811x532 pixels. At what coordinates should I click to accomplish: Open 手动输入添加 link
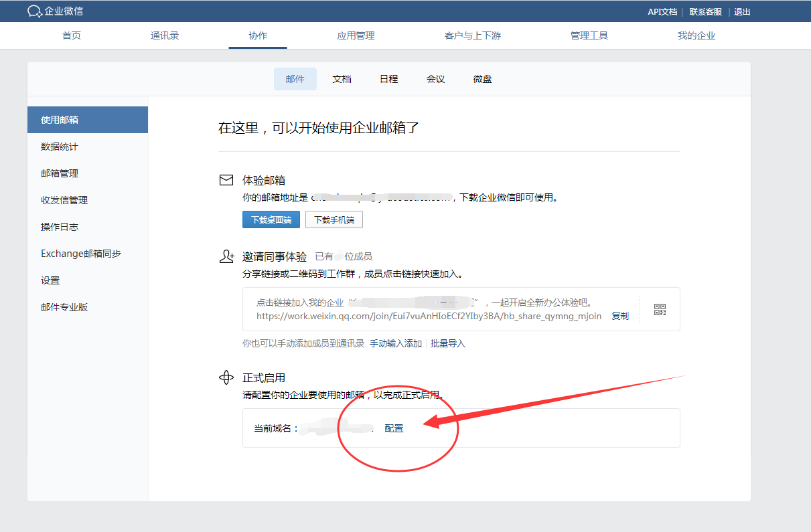(x=396, y=343)
